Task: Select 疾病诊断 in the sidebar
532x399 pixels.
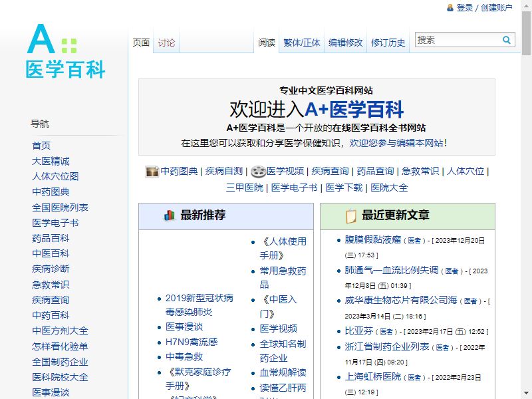Action: coord(51,269)
